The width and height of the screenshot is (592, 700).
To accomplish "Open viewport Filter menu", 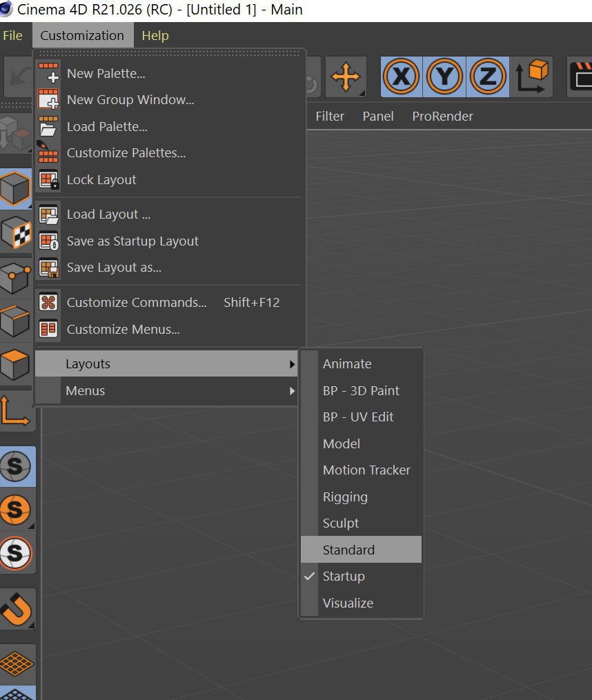I will (x=330, y=117).
